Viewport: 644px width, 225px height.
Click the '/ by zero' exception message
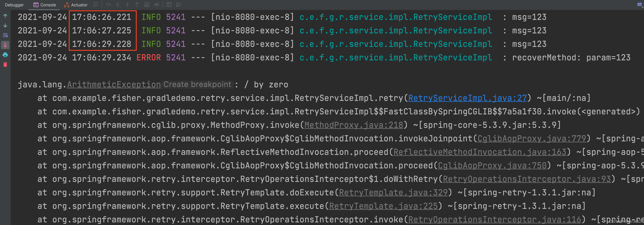click(x=266, y=85)
